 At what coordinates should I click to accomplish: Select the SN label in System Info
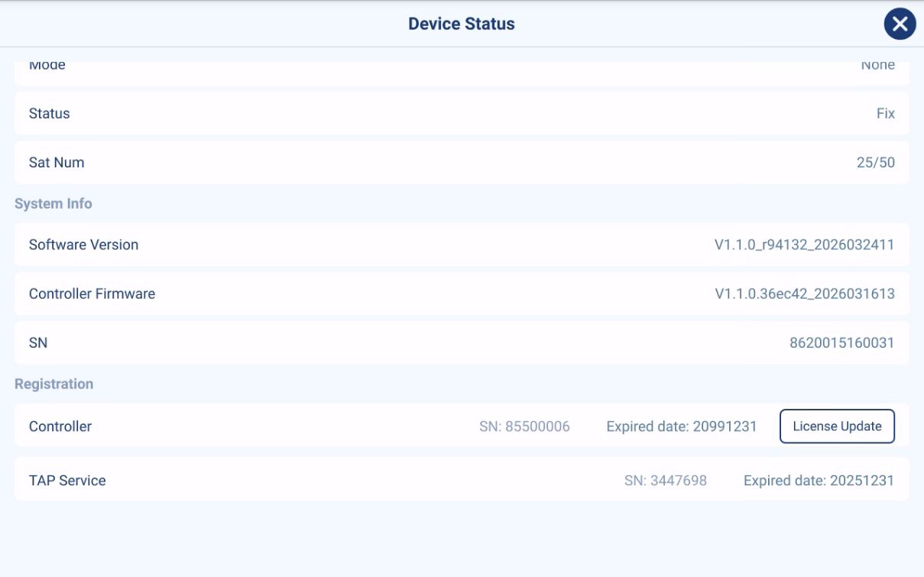tap(38, 342)
